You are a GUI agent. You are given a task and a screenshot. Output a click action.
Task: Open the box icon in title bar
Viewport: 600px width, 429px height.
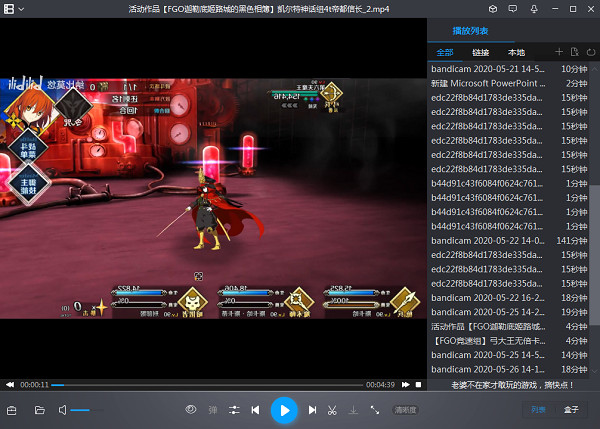(493, 9)
